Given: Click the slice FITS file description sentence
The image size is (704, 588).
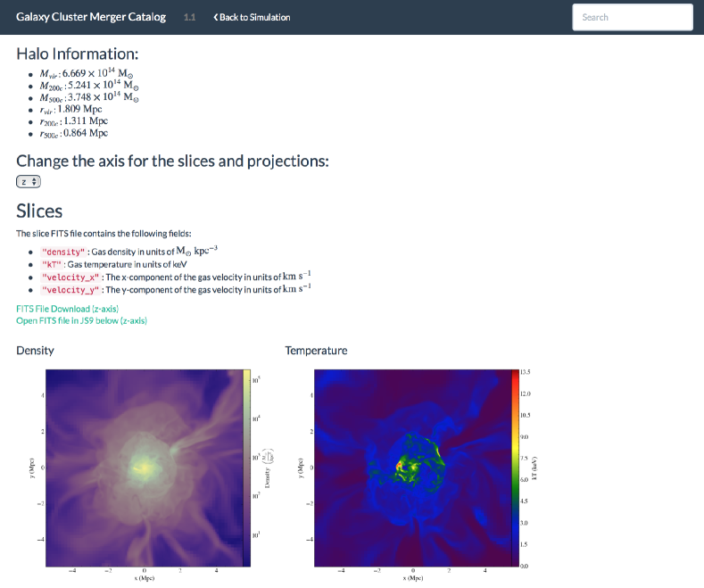Looking at the screenshot, I should pyautogui.click(x=104, y=234).
